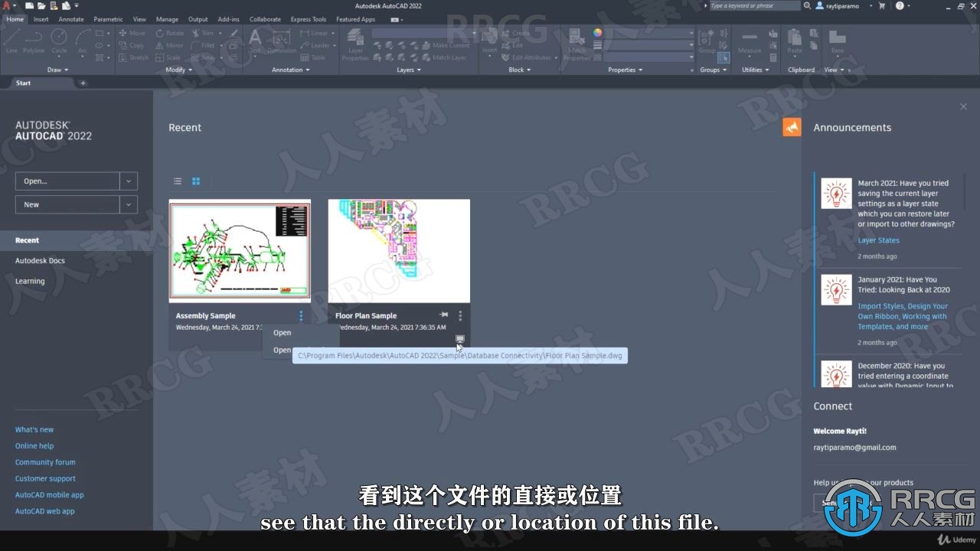Screen dimensions: 980x551
Task: Open Assembly Sample three-dot menu
Action: tap(301, 315)
